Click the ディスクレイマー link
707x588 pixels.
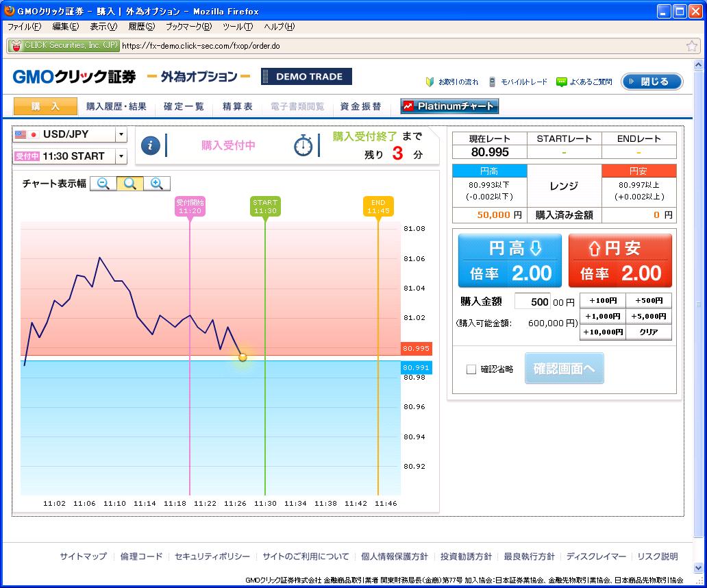596,556
